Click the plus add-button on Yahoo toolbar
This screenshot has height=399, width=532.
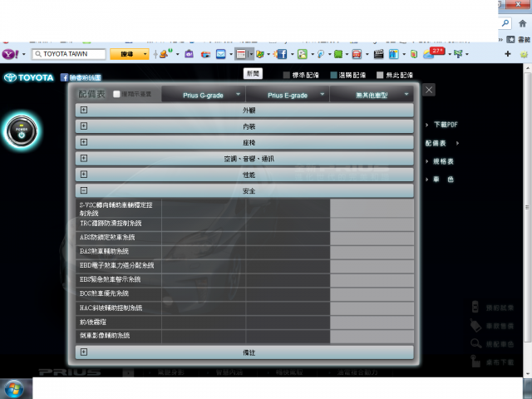pos(508,54)
